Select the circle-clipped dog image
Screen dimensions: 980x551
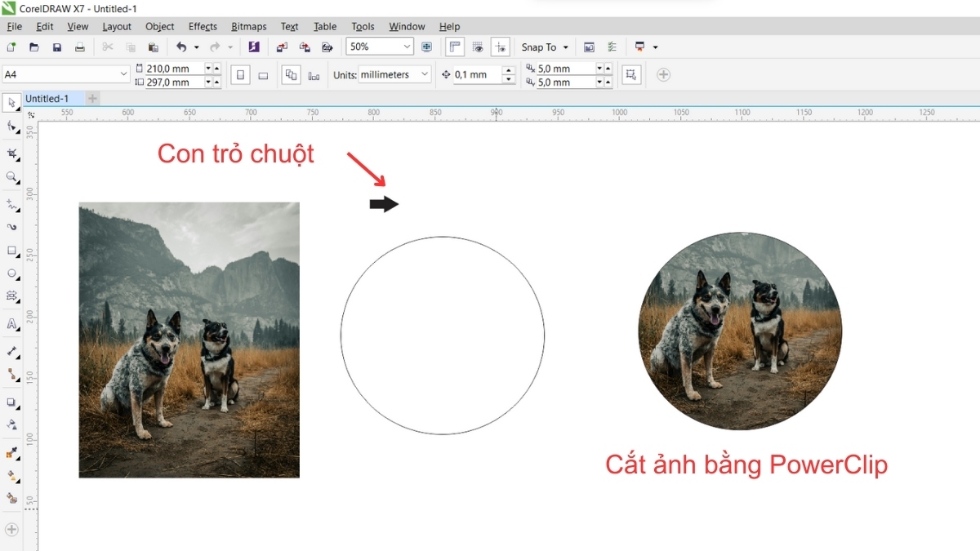(740, 331)
